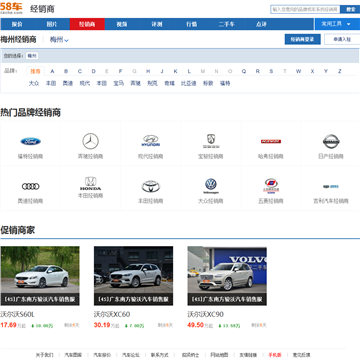The height and width of the screenshot is (360, 360).
Task: Open the 常用工具 dropdown menu
Action: [x=337, y=24]
